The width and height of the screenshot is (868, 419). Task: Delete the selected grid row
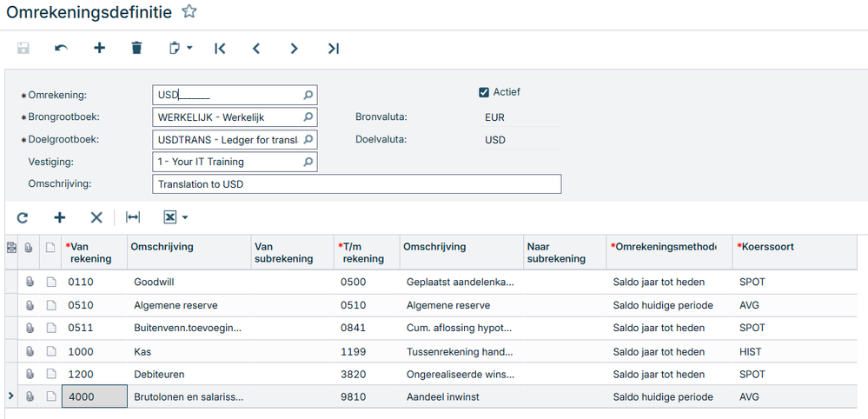coord(96,217)
